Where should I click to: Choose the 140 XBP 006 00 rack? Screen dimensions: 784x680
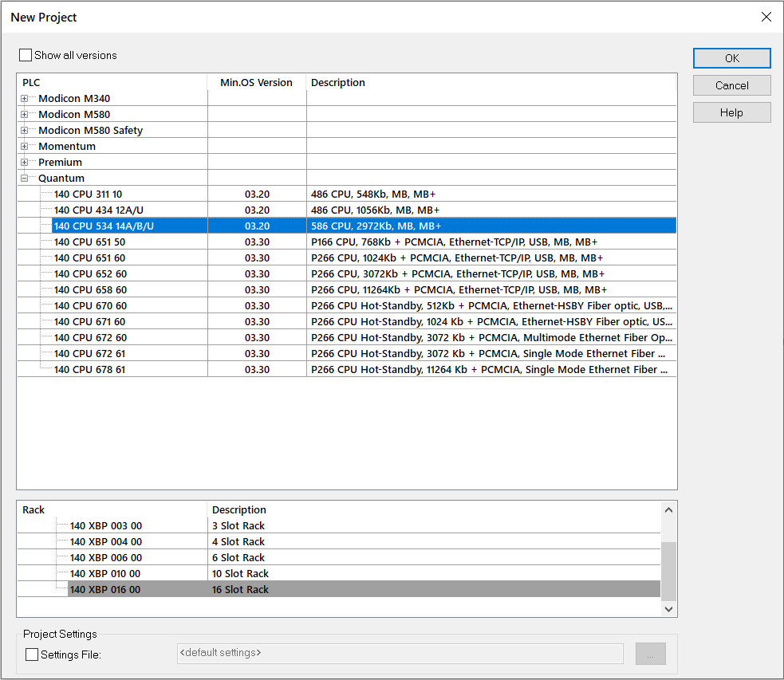point(338,557)
